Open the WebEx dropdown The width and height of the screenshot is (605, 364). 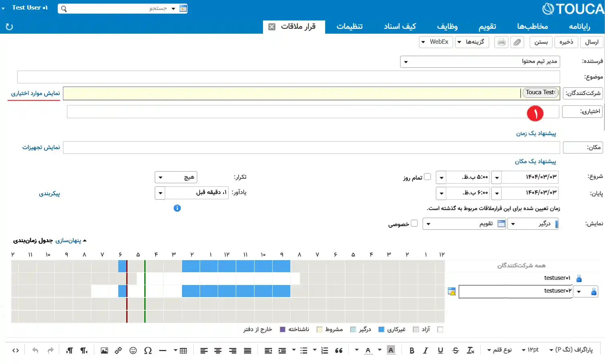tap(436, 42)
